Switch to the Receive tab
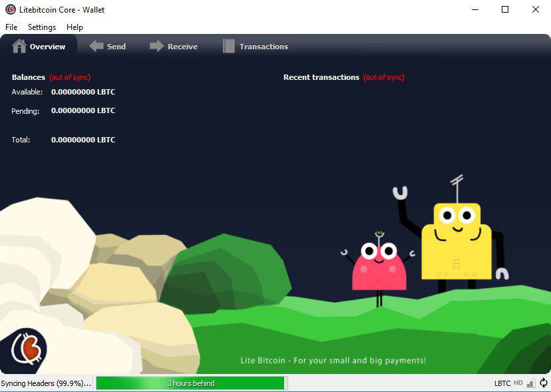 tap(174, 46)
